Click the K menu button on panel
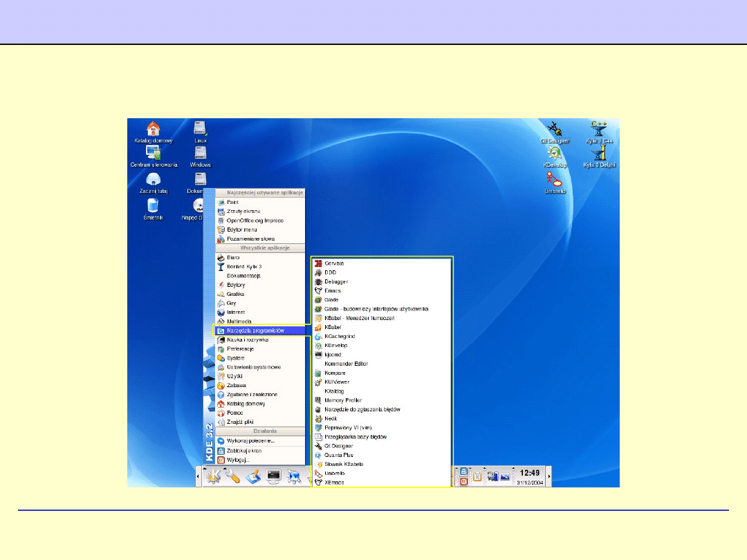The width and height of the screenshot is (747, 560). [x=212, y=476]
